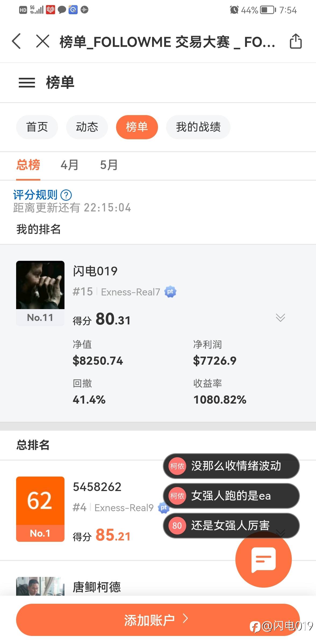Viewport: 316px width, 644px height.
Task: Open the hamburger menu beside 榜单
Action: [27, 82]
